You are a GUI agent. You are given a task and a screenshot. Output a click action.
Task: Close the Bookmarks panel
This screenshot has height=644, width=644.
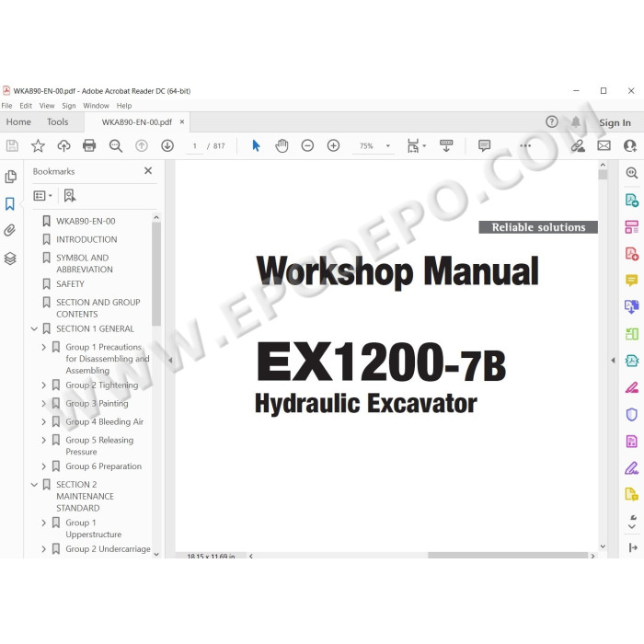tap(148, 171)
